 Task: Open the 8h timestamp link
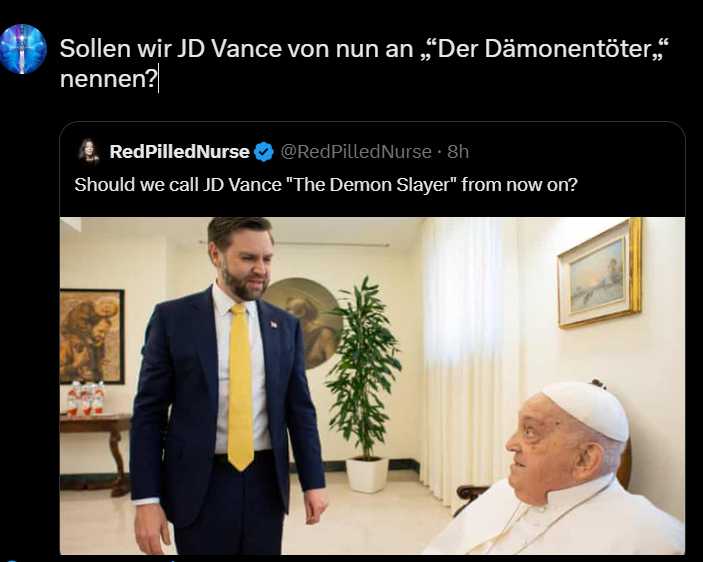pyautogui.click(x=458, y=152)
